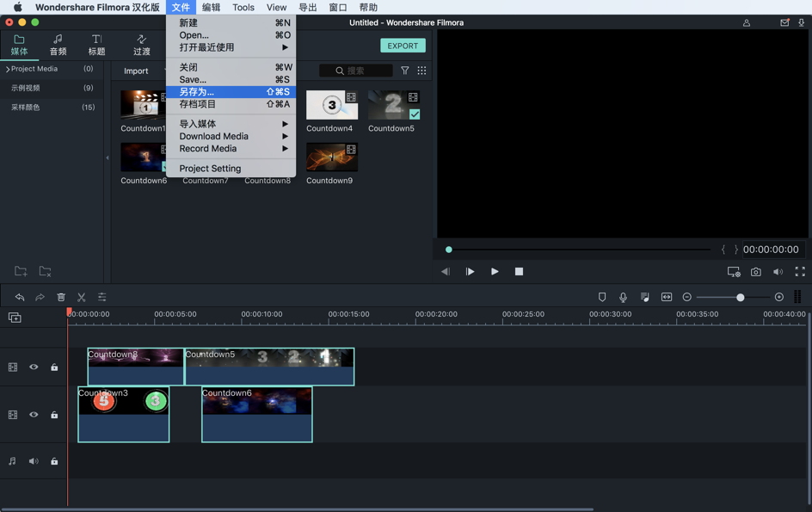Open preview display settings icon

[x=734, y=272]
